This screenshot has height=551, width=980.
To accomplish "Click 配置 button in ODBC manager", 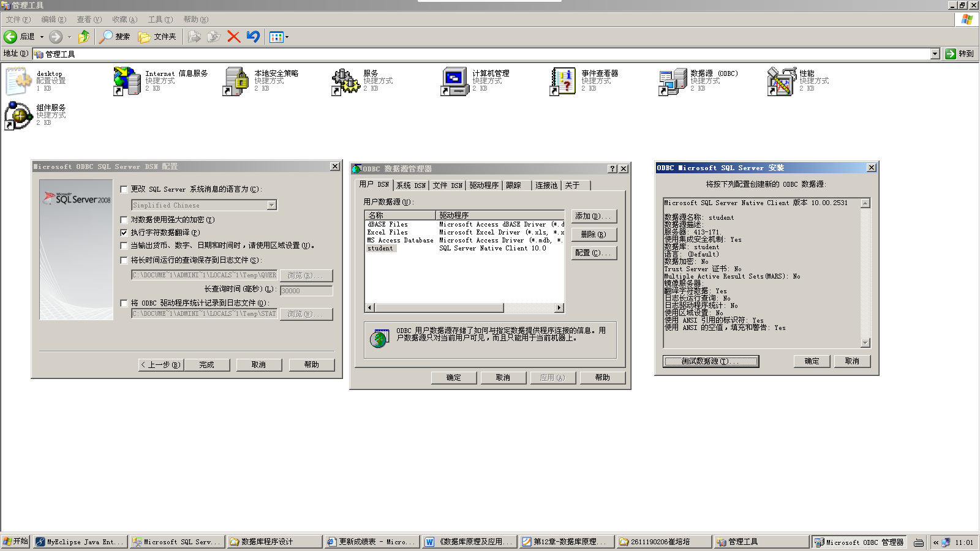I will pyautogui.click(x=594, y=253).
